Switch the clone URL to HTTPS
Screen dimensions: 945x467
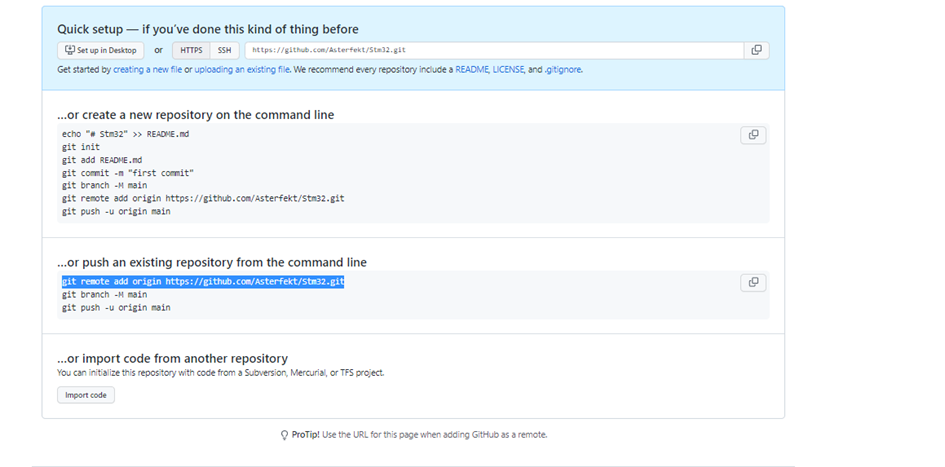point(191,50)
